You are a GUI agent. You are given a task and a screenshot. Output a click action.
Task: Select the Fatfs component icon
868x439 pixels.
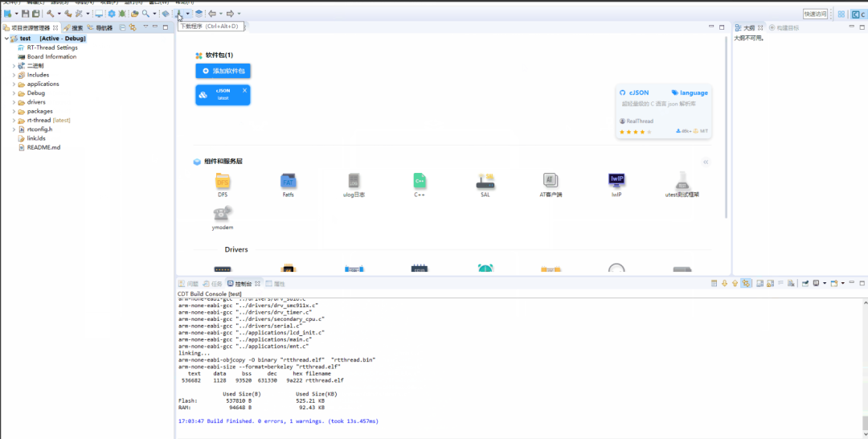(288, 181)
